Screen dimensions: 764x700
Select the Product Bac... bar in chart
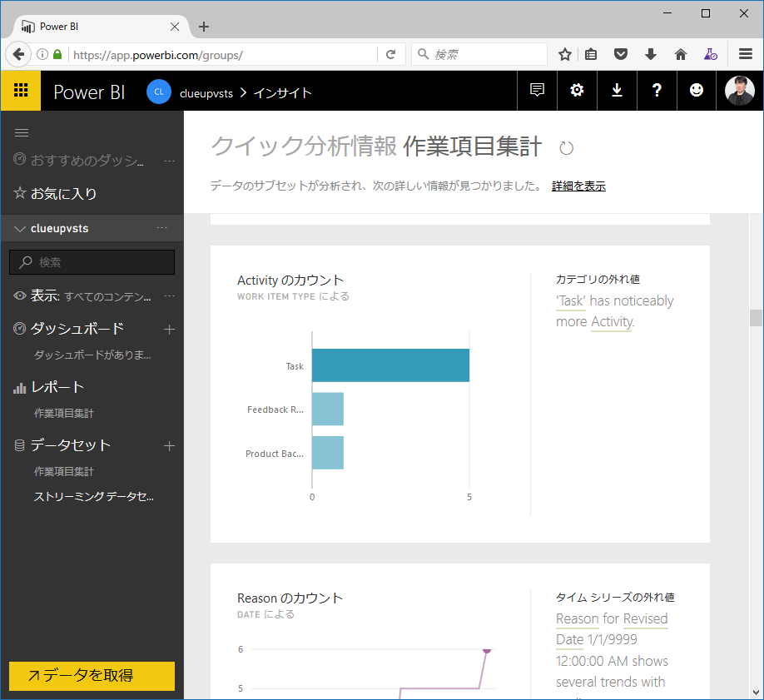click(328, 453)
